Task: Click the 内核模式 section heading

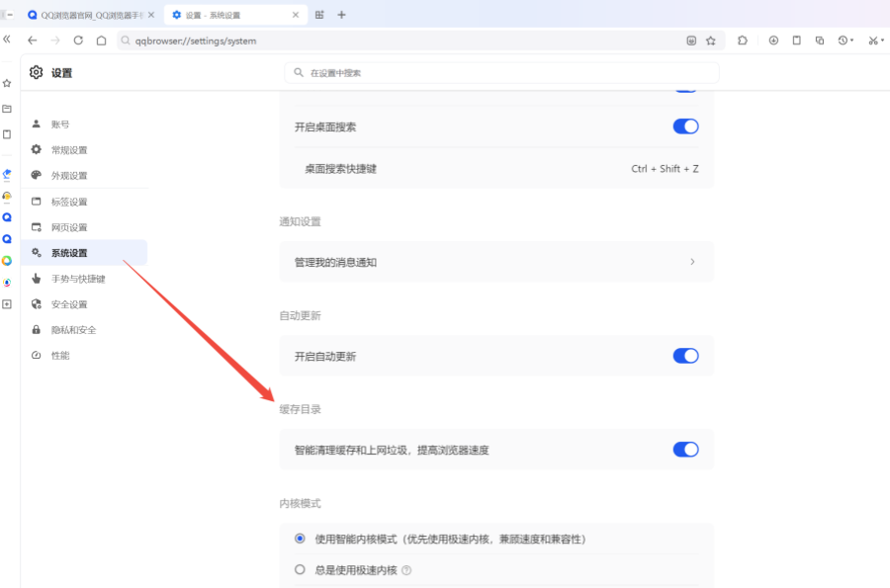Action: click(x=301, y=504)
